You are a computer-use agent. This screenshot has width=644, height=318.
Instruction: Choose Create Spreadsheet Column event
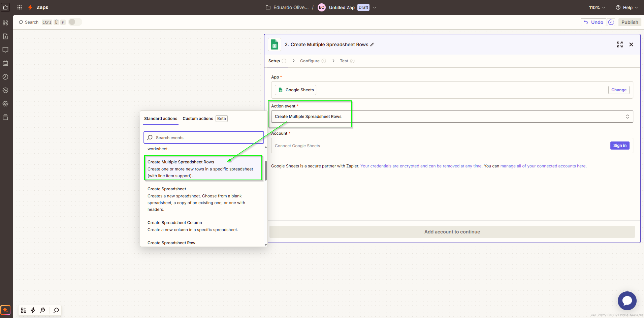203,226
